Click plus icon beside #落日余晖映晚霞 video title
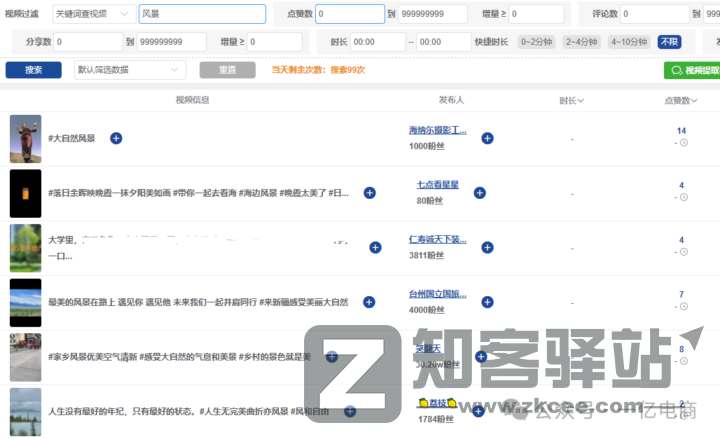This screenshot has width=720, height=439. tap(369, 193)
